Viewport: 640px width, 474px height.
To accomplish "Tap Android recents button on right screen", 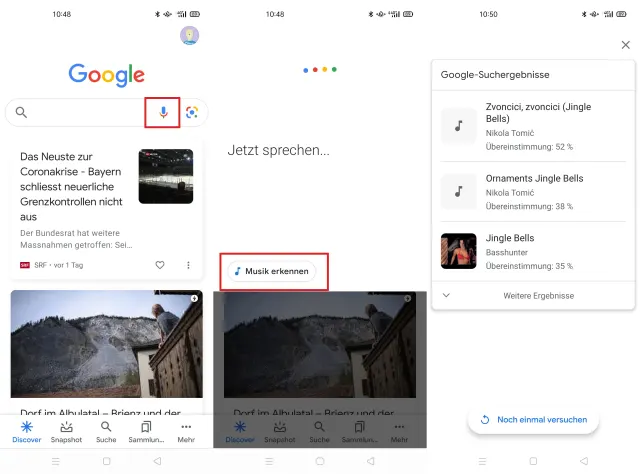I will click(x=482, y=461).
